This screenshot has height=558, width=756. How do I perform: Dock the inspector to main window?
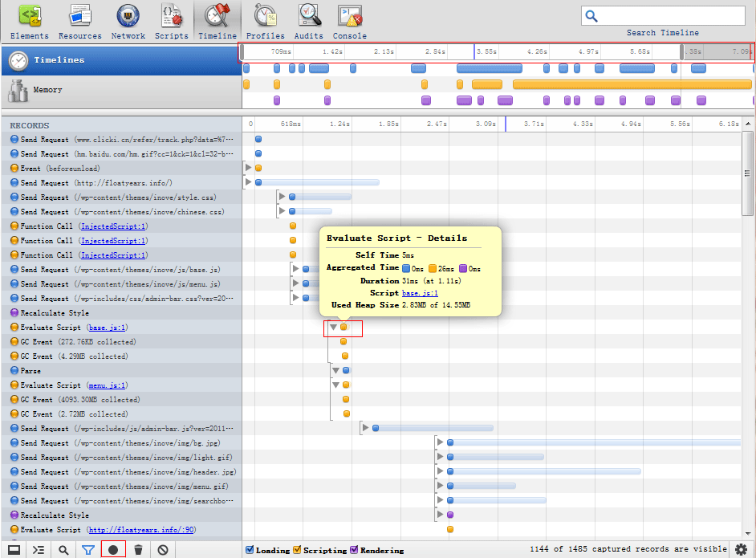point(14,550)
